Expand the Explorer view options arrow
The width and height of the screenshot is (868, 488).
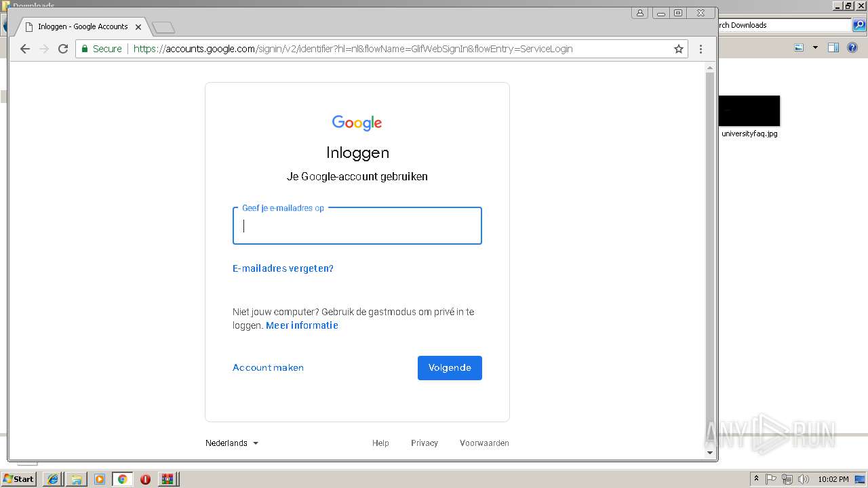pyautogui.click(x=815, y=47)
